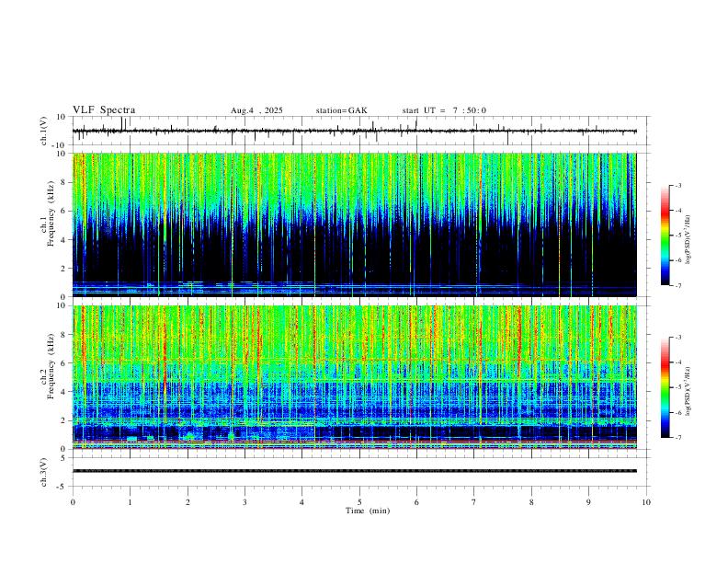The width and height of the screenshot is (728, 563).
Task: Click the "-7" label on ch.1 colorbar
Action: tap(677, 285)
